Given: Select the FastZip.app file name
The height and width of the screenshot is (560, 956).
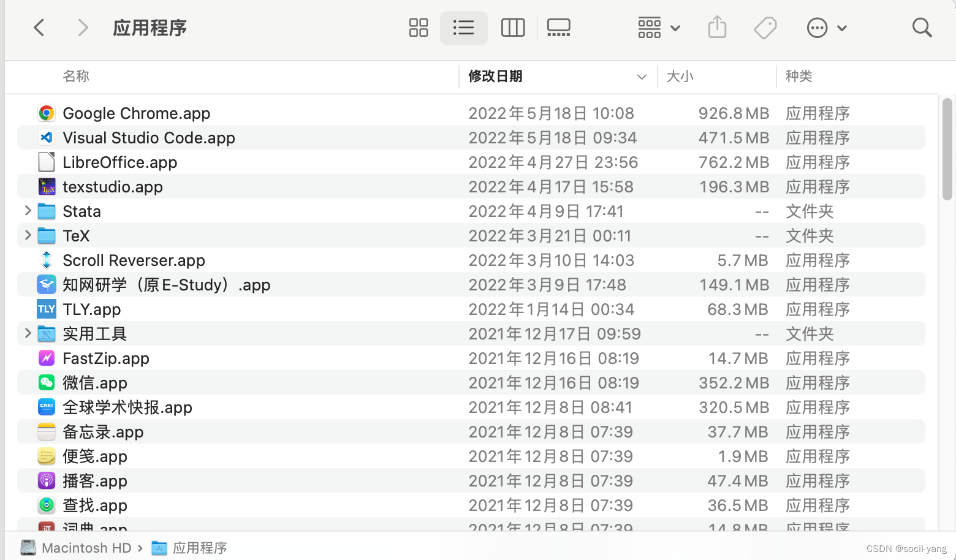Looking at the screenshot, I should point(106,358).
